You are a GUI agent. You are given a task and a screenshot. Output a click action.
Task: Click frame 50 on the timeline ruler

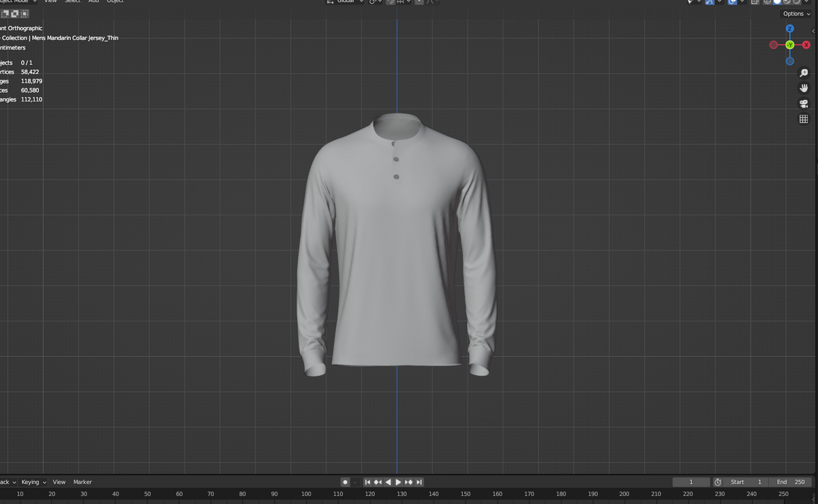pos(147,494)
